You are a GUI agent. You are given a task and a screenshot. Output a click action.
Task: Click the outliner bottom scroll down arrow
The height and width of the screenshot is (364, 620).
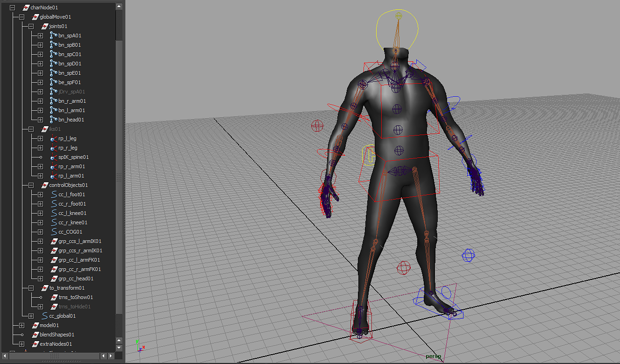pos(119,348)
